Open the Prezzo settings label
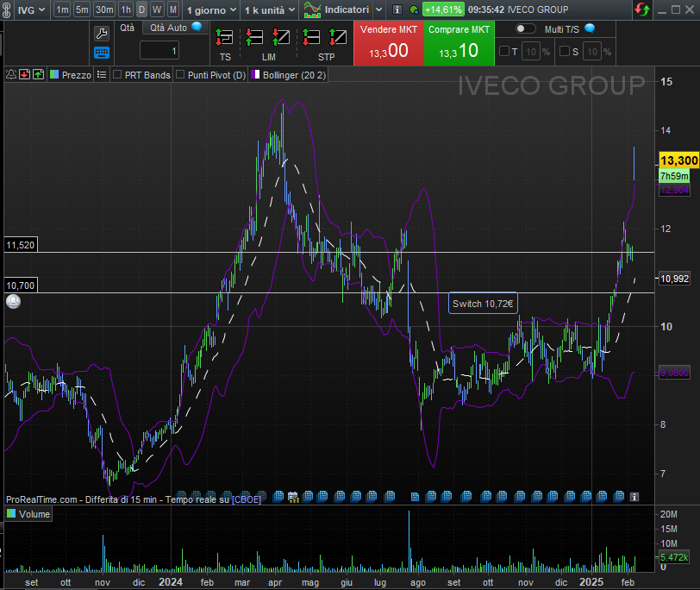Image resolution: width=700 pixels, height=590 pixels. tap(77, 75)
